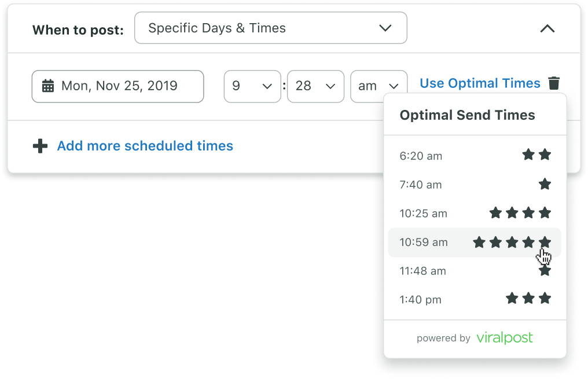Click the viralpost logo
This screenshot has width=588, height=379.
click(504, 338)
